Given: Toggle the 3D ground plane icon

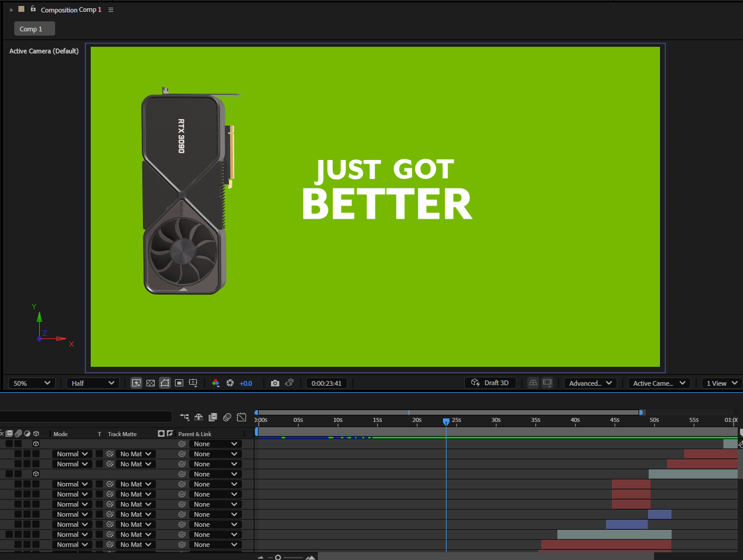Looking at the screenshot, I should pyautogui.click(x=533, y=383).
